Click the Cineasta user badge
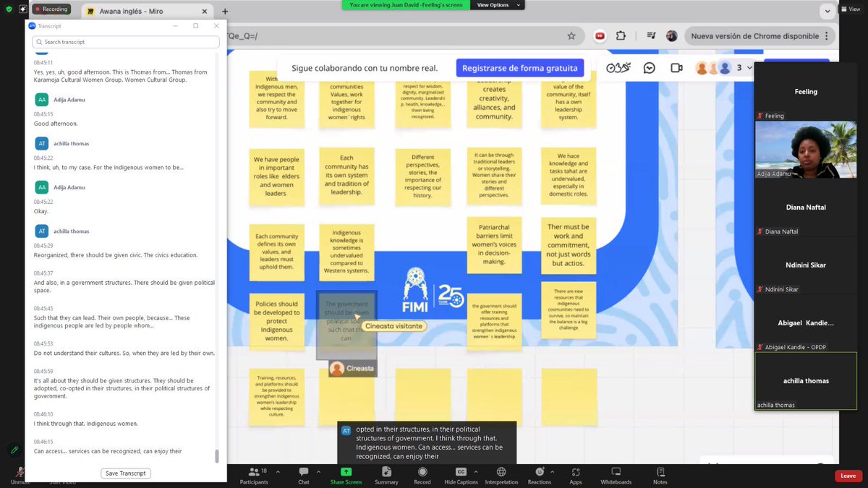This screenshot has height=488, width=868. (353, 369)
